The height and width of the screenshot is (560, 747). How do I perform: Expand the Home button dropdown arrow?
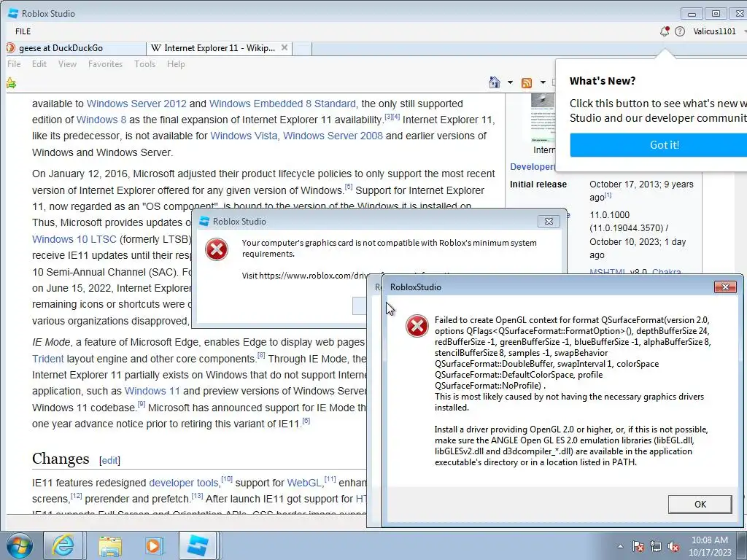tap(510, 82)
